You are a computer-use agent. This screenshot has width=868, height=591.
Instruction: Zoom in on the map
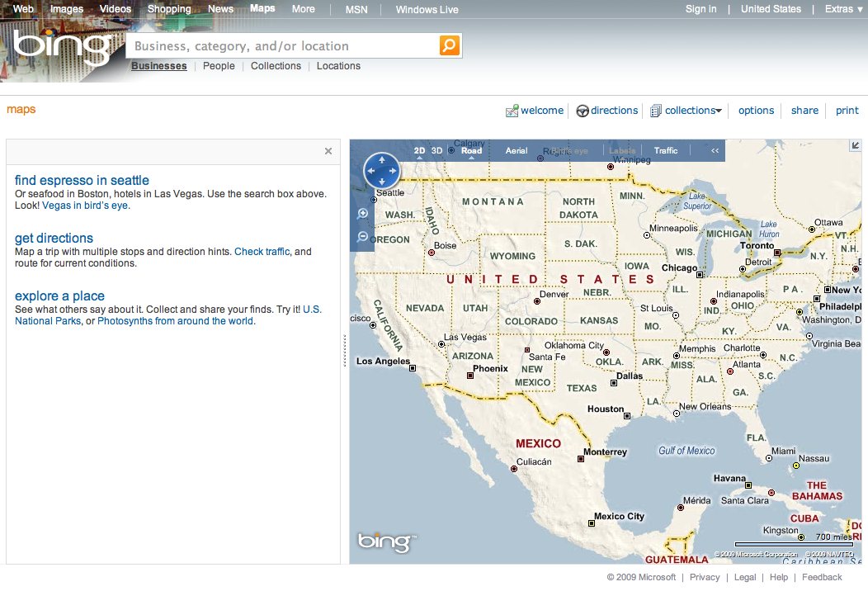[x=362, y=214]
